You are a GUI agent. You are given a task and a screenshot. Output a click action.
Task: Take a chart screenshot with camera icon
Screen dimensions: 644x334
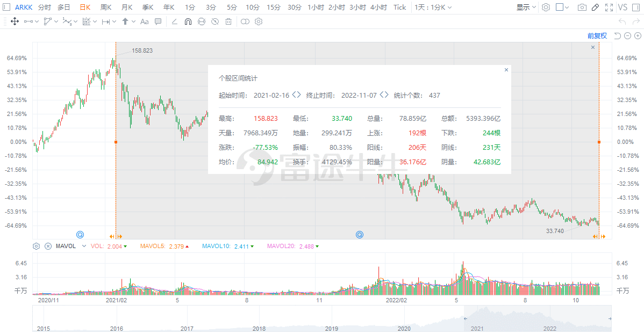coord(582,8)
